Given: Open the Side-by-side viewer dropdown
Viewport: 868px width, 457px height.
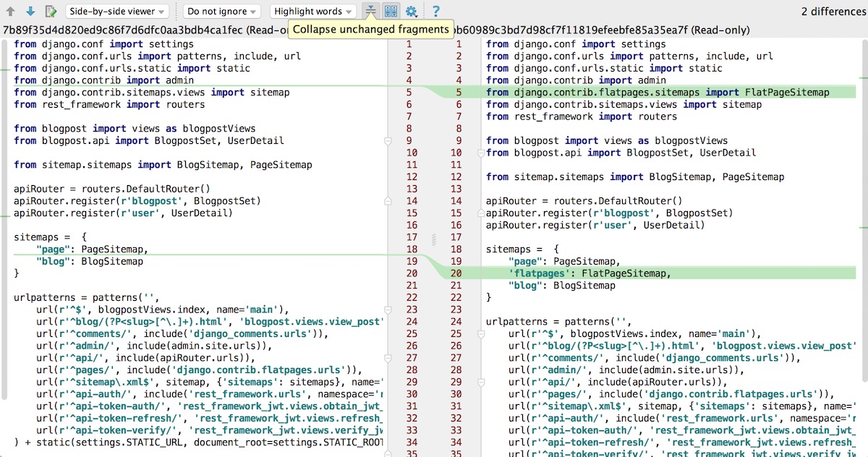Looking at the screenshot, I should (117, 11).
